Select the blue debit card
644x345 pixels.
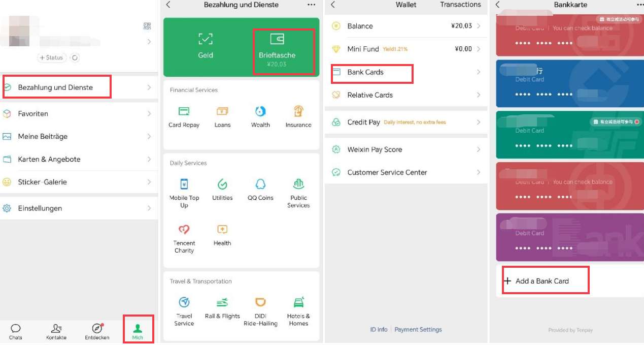click(570, 83)
